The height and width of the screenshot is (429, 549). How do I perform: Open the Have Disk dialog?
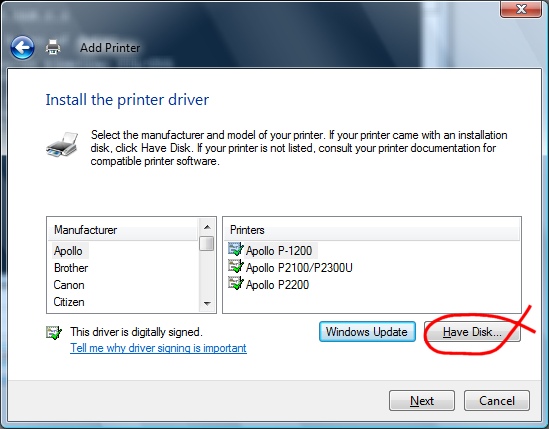point(472,332)
